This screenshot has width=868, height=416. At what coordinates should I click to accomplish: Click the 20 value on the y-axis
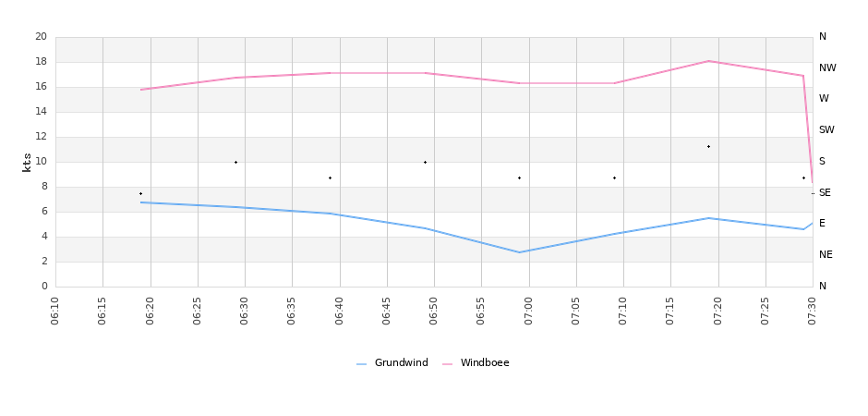[x=41, y=37]
